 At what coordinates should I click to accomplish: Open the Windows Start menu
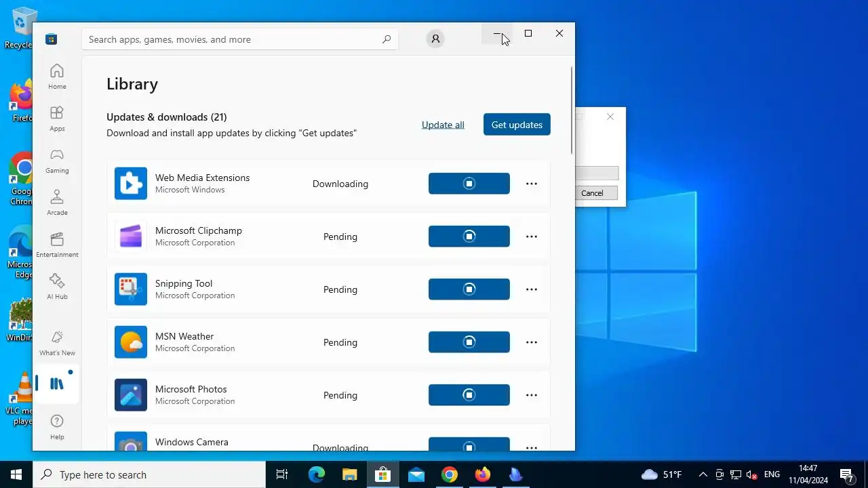coord(16,474)
